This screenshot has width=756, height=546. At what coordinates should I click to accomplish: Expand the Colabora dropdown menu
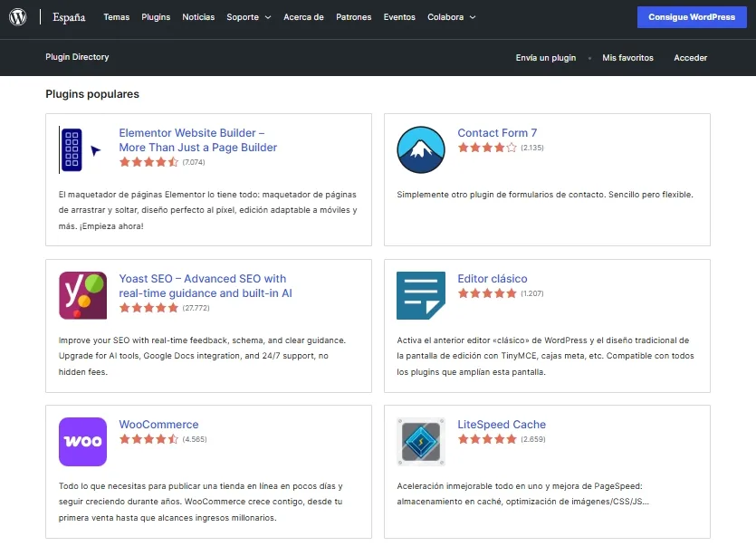[451, 17]
